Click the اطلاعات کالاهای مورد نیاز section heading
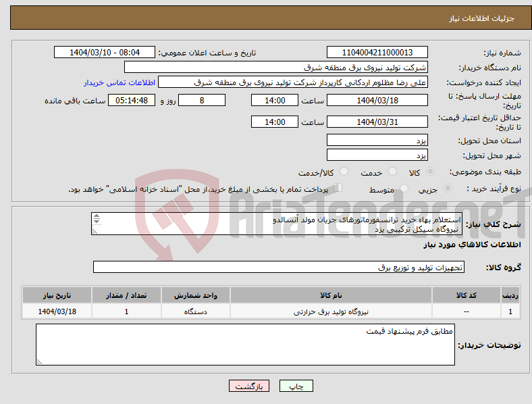Image resolution: width=532 pixels, height=404 pixels. (472, 245)
